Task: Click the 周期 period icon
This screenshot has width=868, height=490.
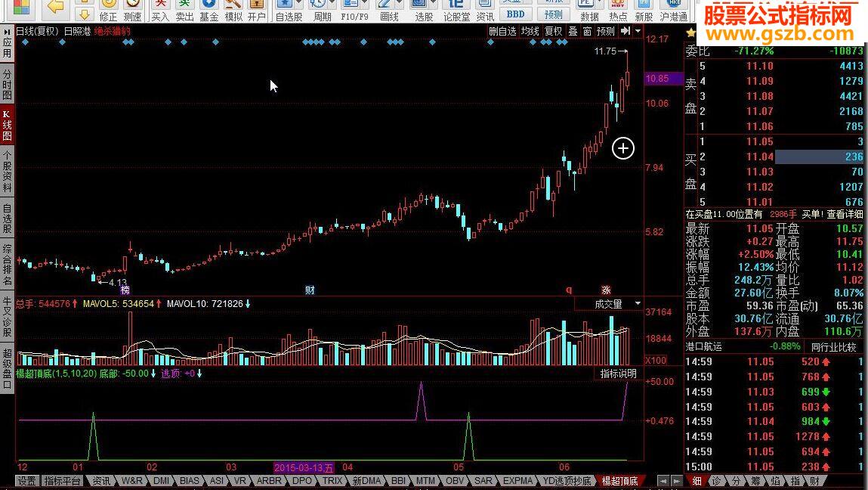Action: 320,11
